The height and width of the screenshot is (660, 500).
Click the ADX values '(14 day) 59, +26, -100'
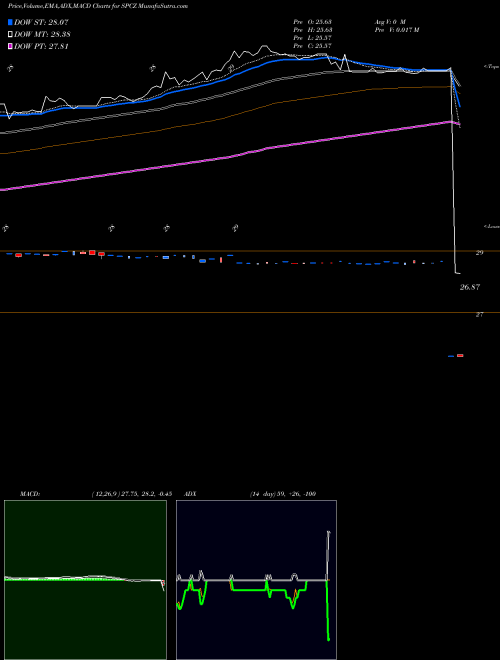283,494
